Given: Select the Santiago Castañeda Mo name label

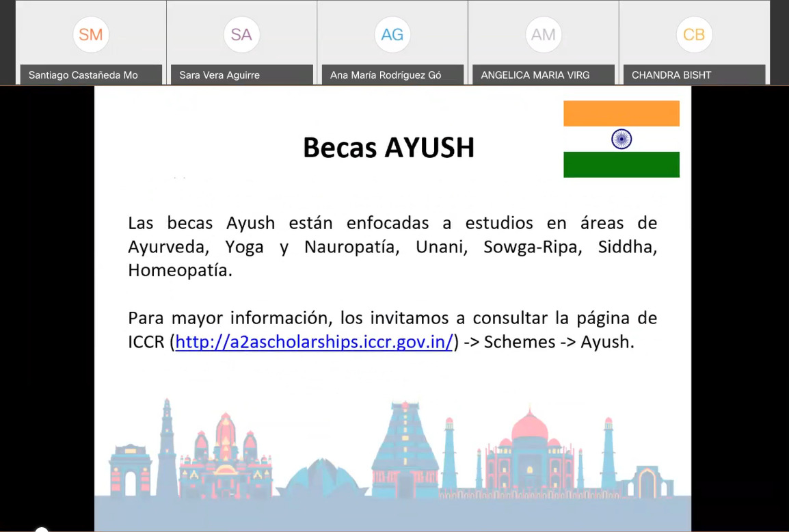Looking at the screenshot, I should 91,75.
